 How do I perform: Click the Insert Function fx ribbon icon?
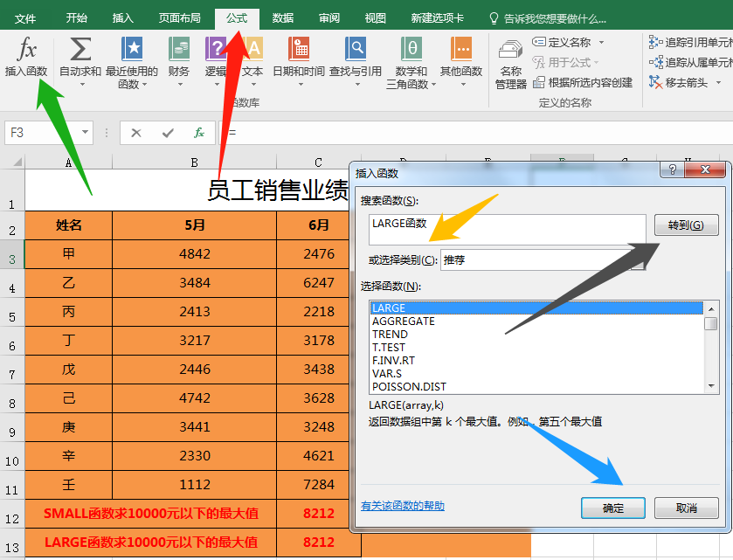point(26,49)
